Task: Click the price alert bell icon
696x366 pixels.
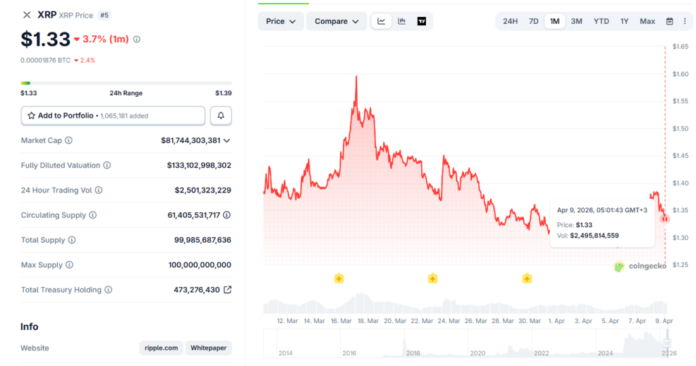Action: click(x=221, y=116)
